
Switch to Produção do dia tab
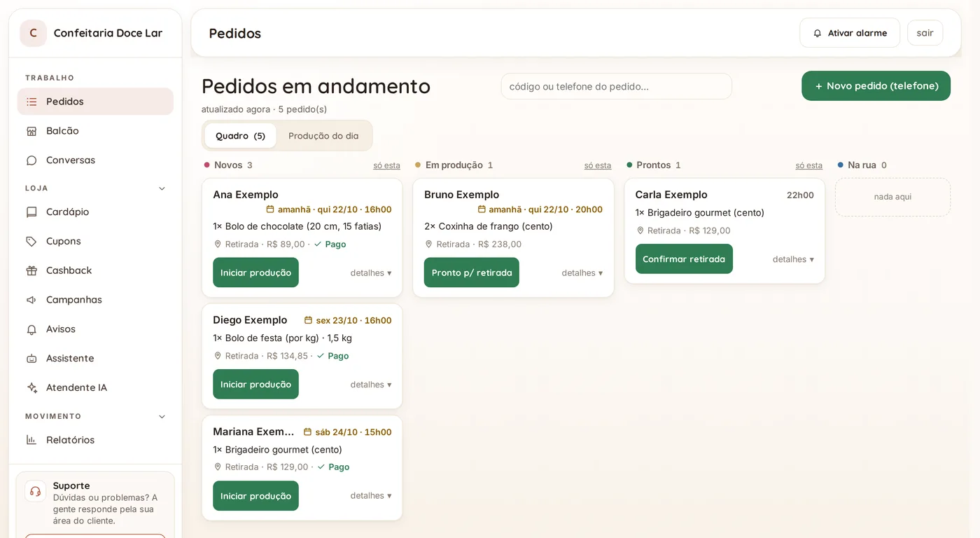tap(323, 136)
